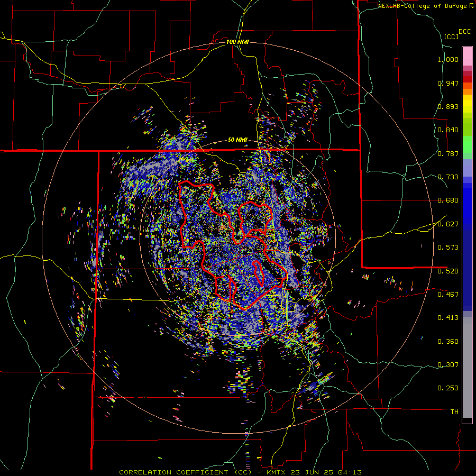Click the 0.627 scale value

coord(448,224)
